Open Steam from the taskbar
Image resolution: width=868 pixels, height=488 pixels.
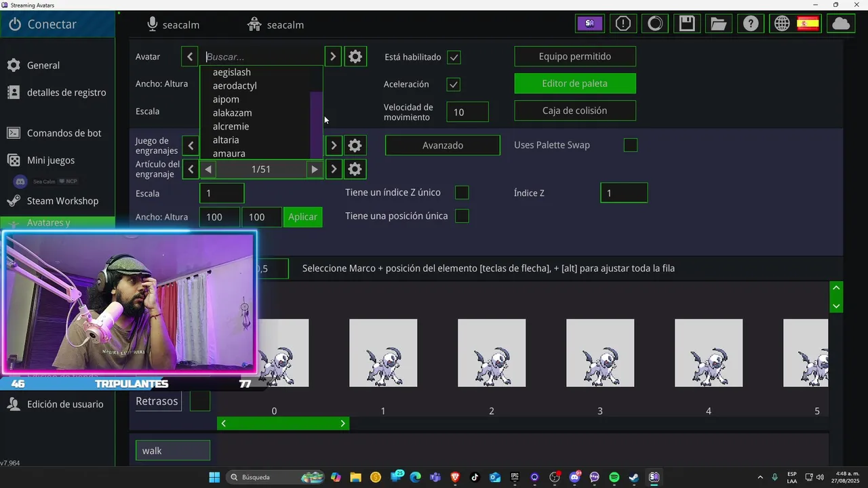pyautogui.click(x=633, y=477)
